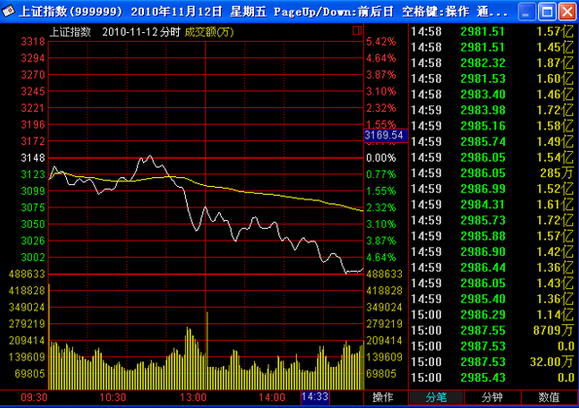This screenshot has height=409, width=579.
Task: Open the 操作 menu button
Action: (x=383, y=397)
